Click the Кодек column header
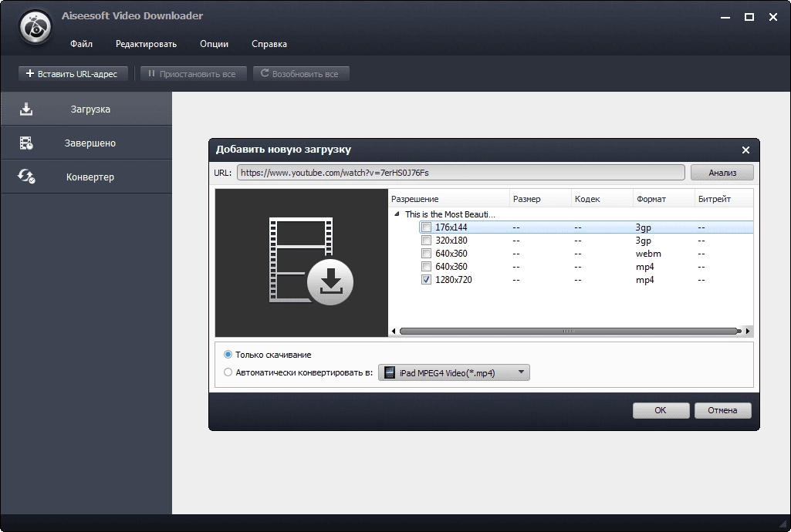791x532 pixels. click(603, 199)
